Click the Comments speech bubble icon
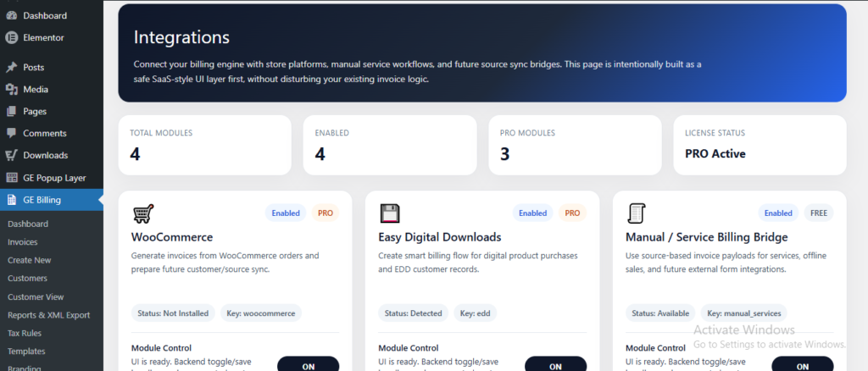Screen dimensions: 868x371 click(x=11, y=133)
